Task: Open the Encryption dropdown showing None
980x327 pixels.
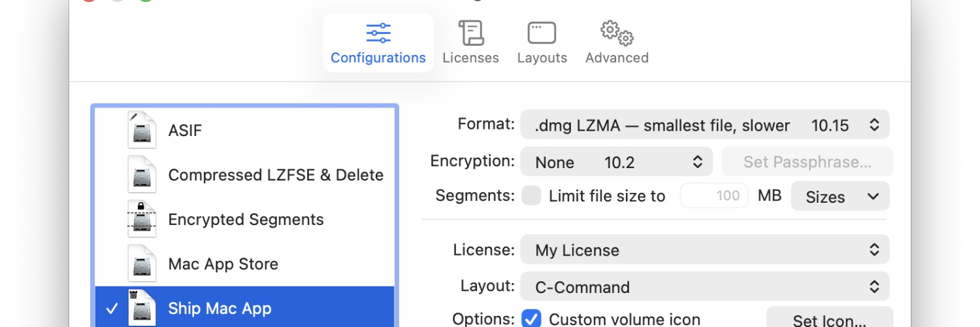Action: (616, 162)
